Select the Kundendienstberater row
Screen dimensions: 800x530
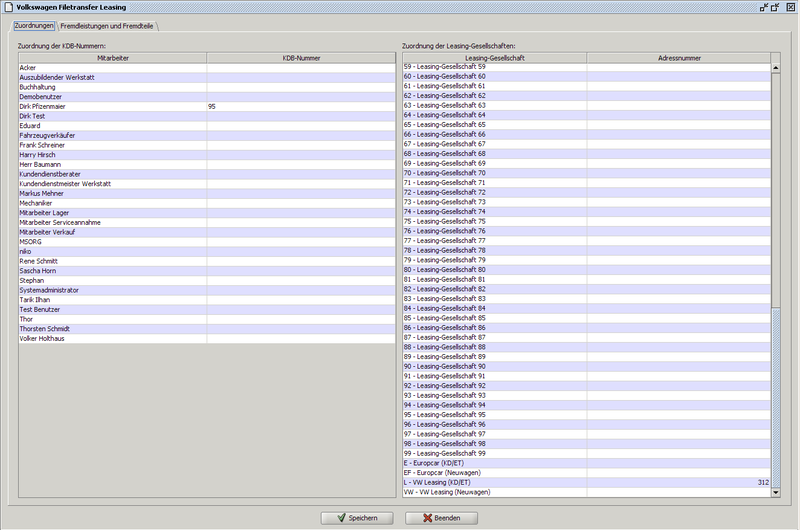(x=207, y=174)
